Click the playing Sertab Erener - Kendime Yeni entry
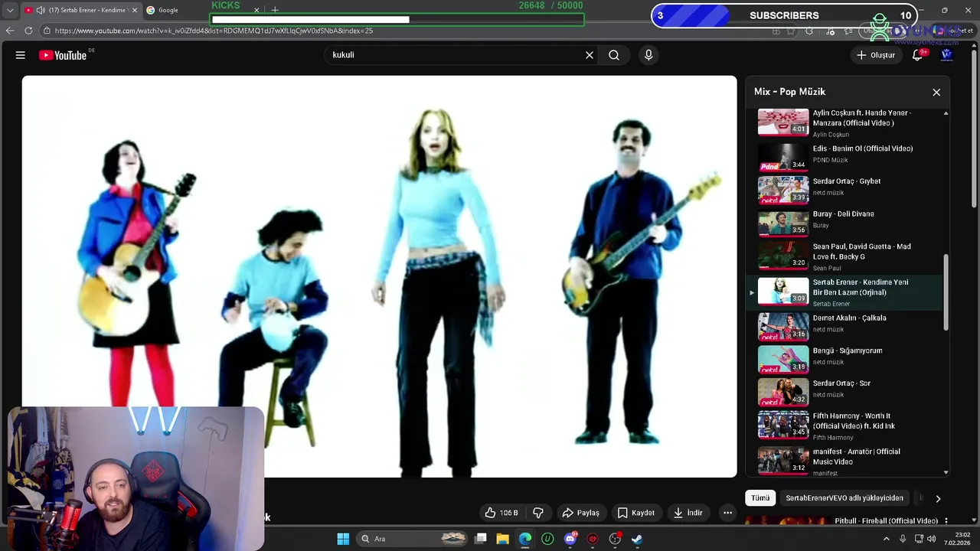980x551 pixels. 846,292
